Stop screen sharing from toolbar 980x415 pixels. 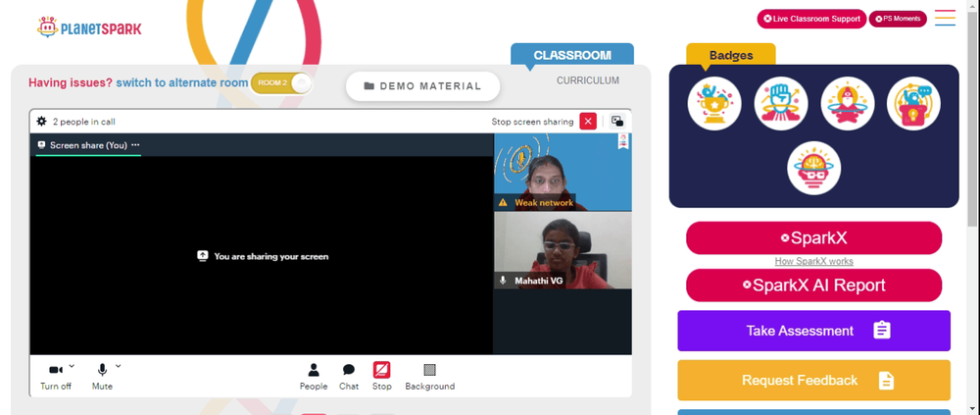(382, 378)
